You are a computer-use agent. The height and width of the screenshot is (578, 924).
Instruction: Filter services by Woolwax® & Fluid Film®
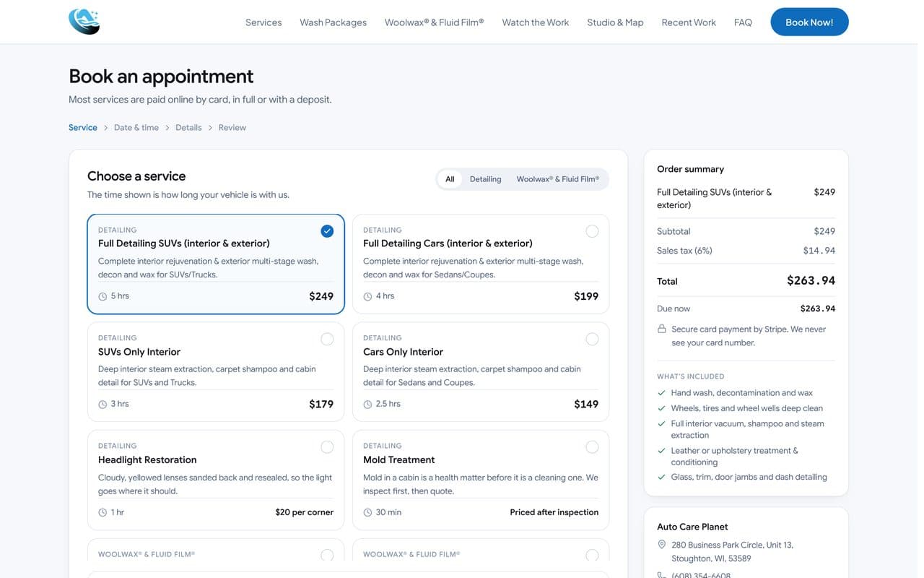click(558, 179)
